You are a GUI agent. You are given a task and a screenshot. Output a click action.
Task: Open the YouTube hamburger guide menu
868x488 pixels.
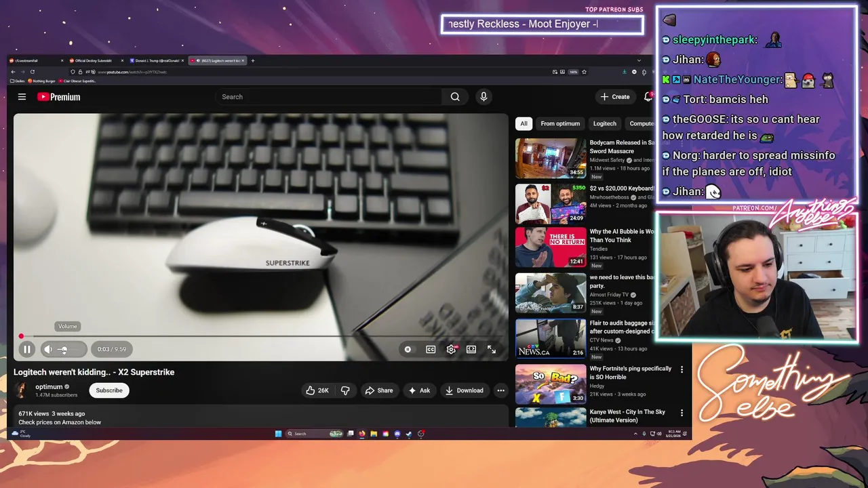pos(22,97)
